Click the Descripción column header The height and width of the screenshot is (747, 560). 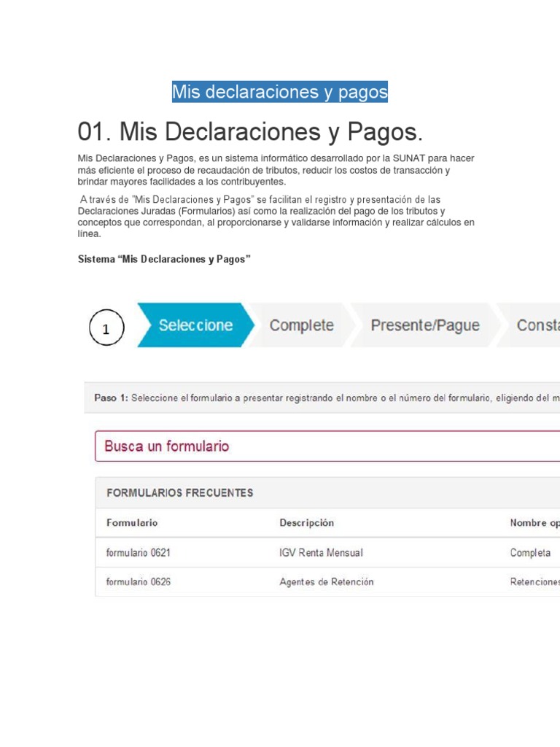tap(307, 522)
